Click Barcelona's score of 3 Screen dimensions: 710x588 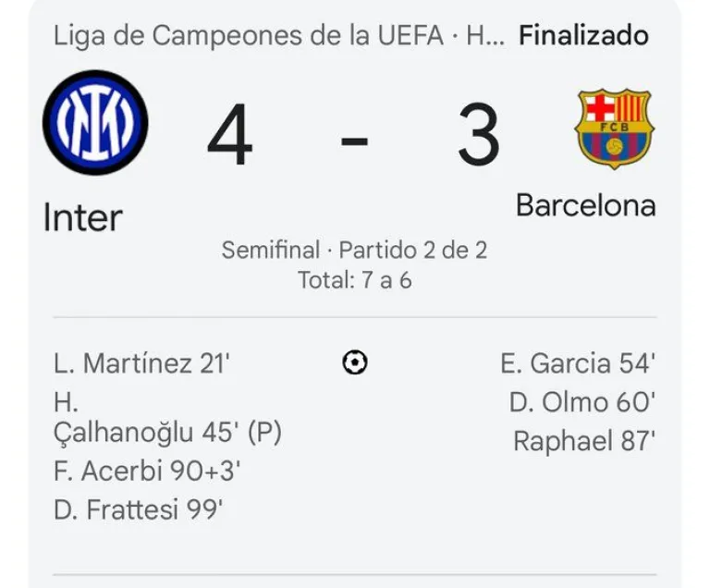(x=478, y=137)
